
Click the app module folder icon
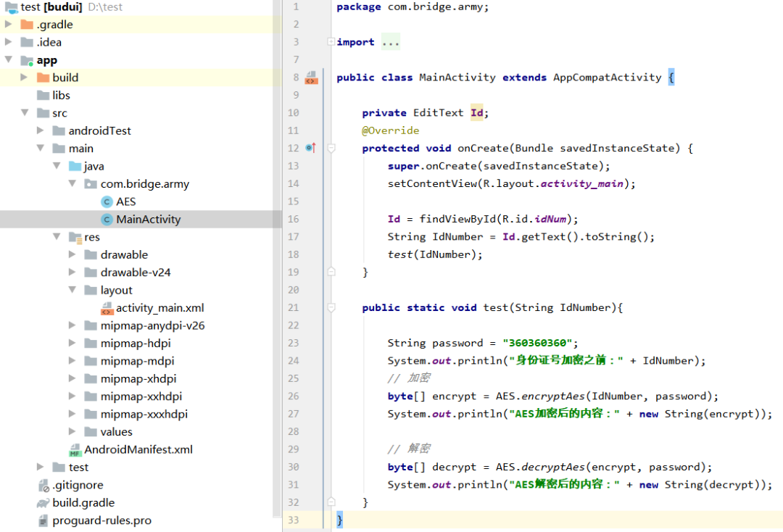point(27,60)
